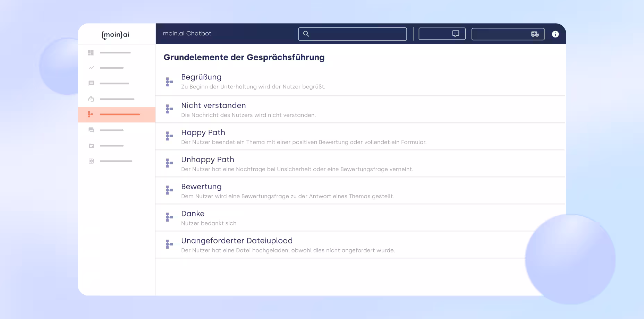Click the flow icon beside Bewertung

pos(169,190)
